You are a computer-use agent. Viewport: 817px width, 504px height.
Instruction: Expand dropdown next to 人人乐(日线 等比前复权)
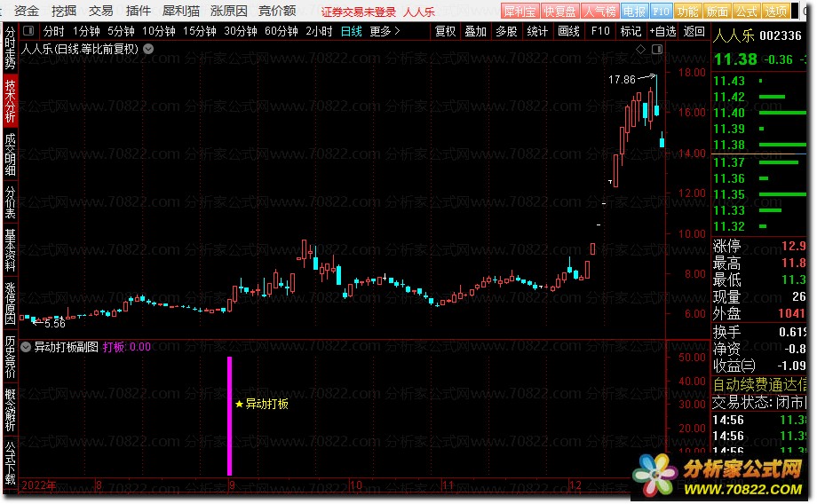(148, 49)
